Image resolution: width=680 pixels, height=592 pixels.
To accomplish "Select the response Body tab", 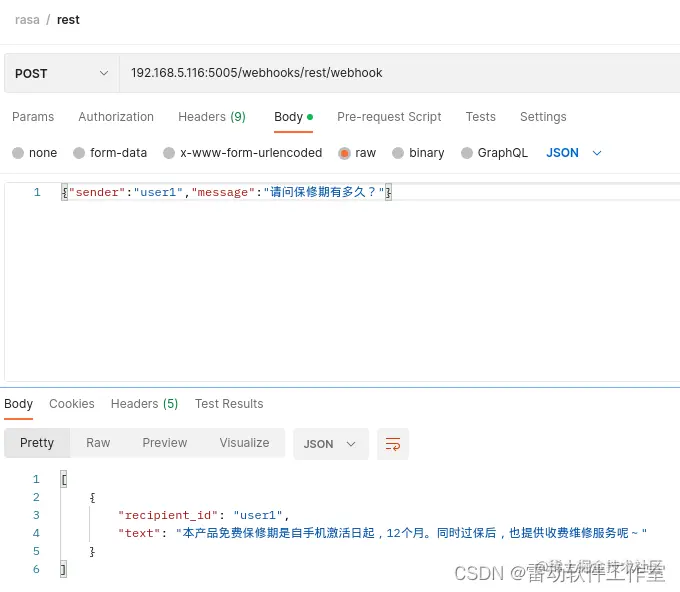I will coord(18,404).
